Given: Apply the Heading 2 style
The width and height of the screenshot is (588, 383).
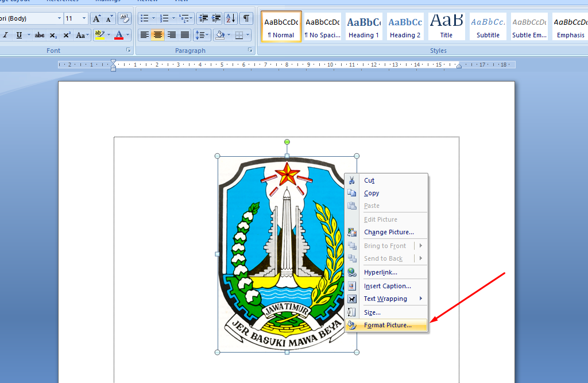Looking at the screenshot, I should [x=405, y=26].
